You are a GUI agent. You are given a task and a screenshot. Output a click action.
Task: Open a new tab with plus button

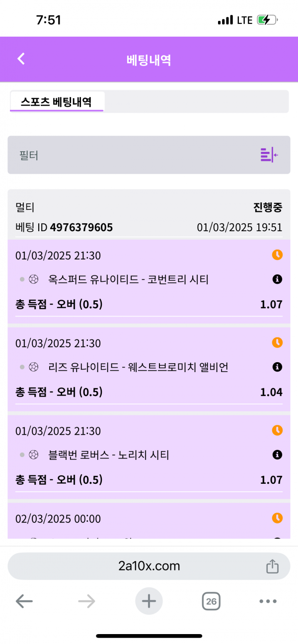coord(149,602)
